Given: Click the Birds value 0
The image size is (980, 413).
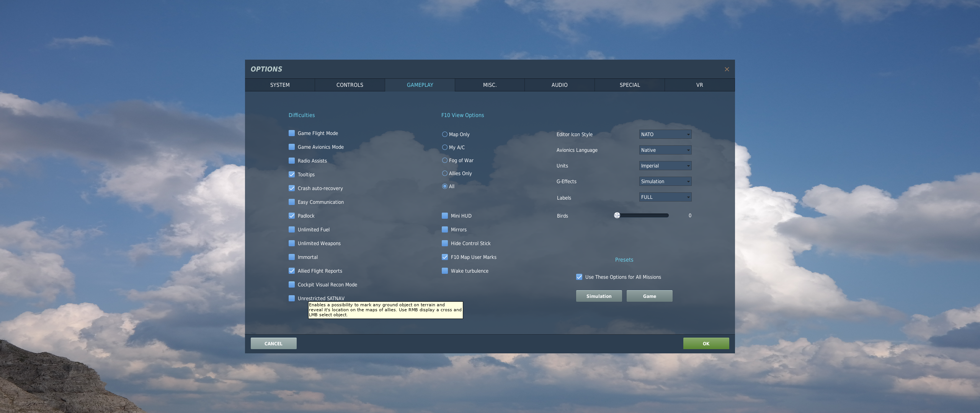Looking at the screenshot, I should tap(690, 216).
